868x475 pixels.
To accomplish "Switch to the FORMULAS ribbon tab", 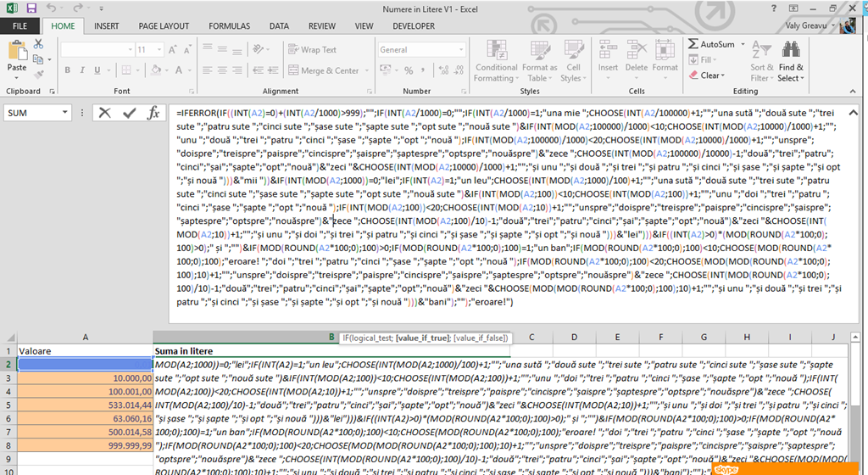I will tap(229, 26).
